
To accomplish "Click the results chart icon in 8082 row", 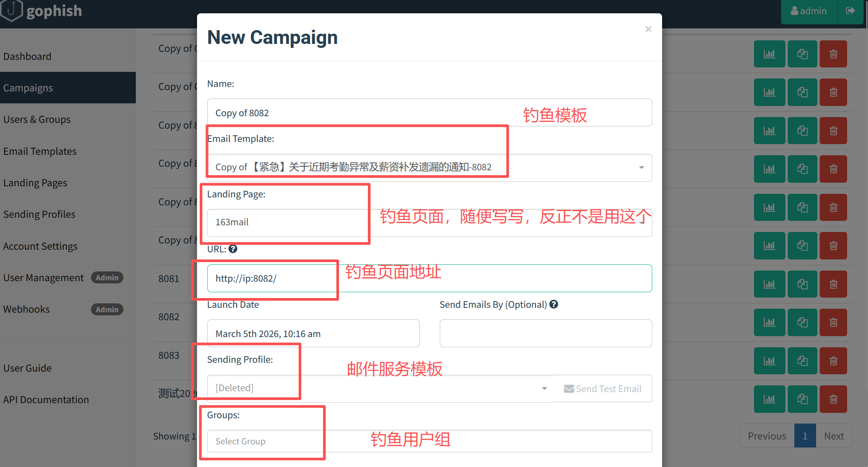I will click(x=769, y=322).
